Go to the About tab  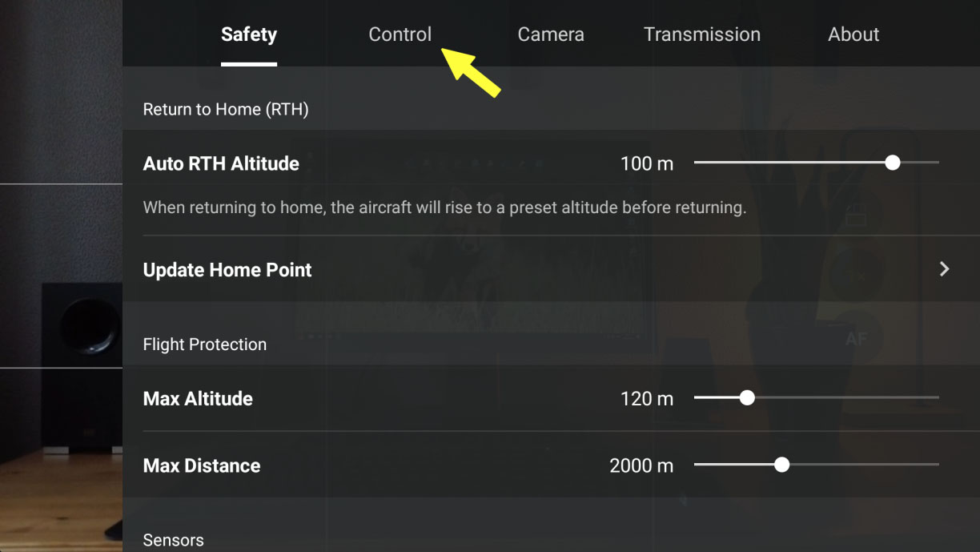853,34
